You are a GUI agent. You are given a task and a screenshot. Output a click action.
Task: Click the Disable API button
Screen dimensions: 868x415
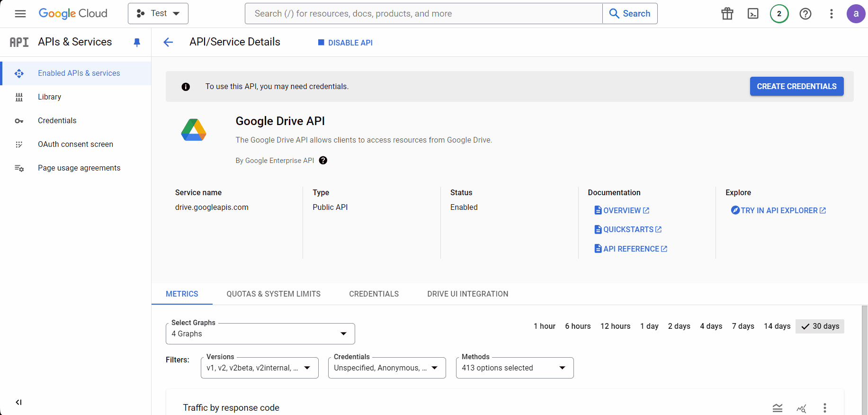345,43
